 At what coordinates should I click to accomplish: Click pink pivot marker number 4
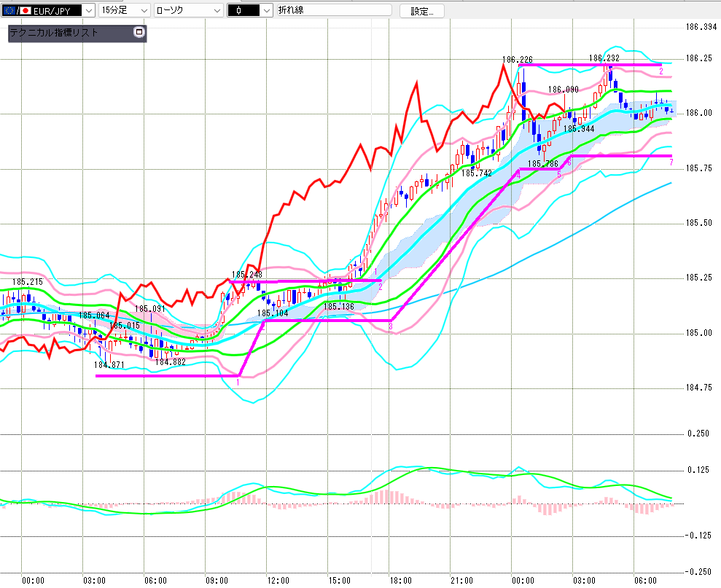[518, 175]
